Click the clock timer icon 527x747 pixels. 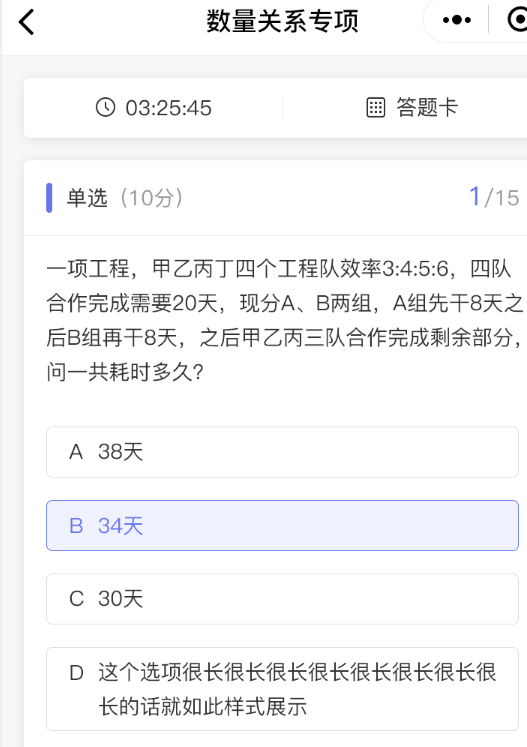[x=105, y=107]
